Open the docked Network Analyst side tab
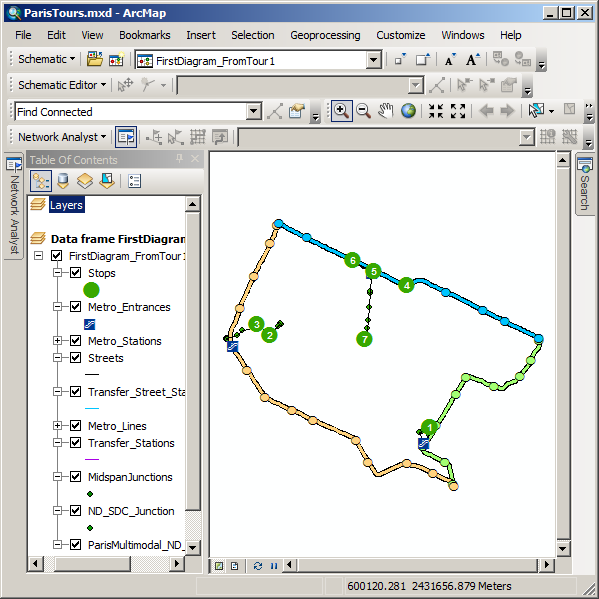 (14, 207)
